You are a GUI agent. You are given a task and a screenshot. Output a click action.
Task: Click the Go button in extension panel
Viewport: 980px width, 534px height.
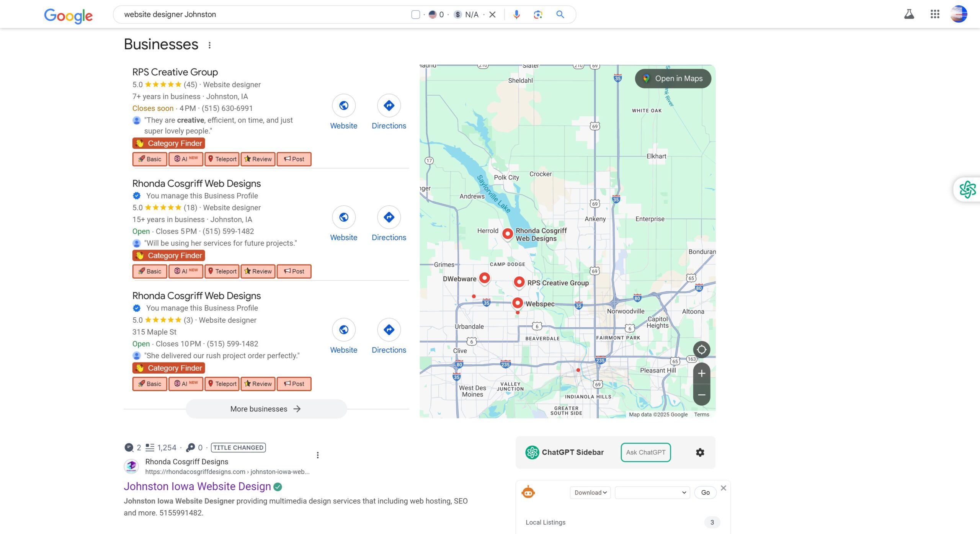705,493
